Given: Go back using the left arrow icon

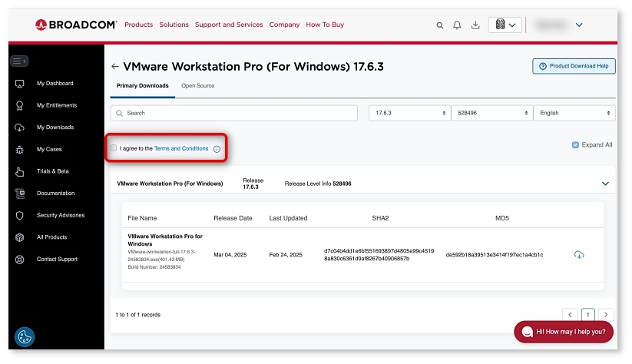Looking at the screenshot, I should tap(115, 67).
